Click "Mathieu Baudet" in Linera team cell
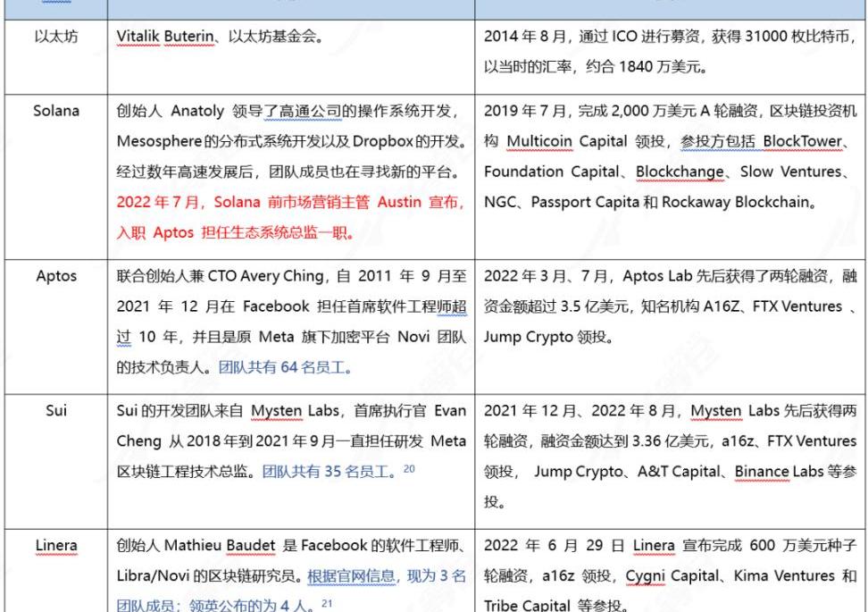The image size is (868, 612). point(220,546)
